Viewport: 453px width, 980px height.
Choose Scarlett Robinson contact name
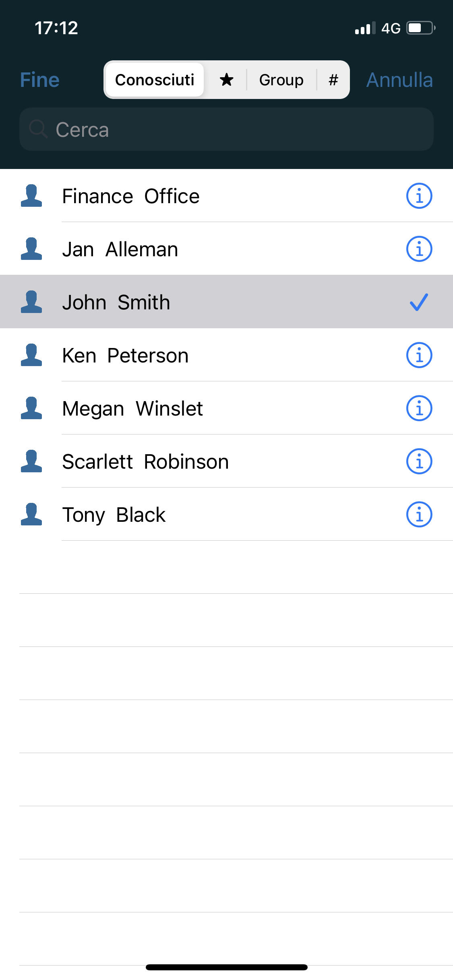click(145, 461)
